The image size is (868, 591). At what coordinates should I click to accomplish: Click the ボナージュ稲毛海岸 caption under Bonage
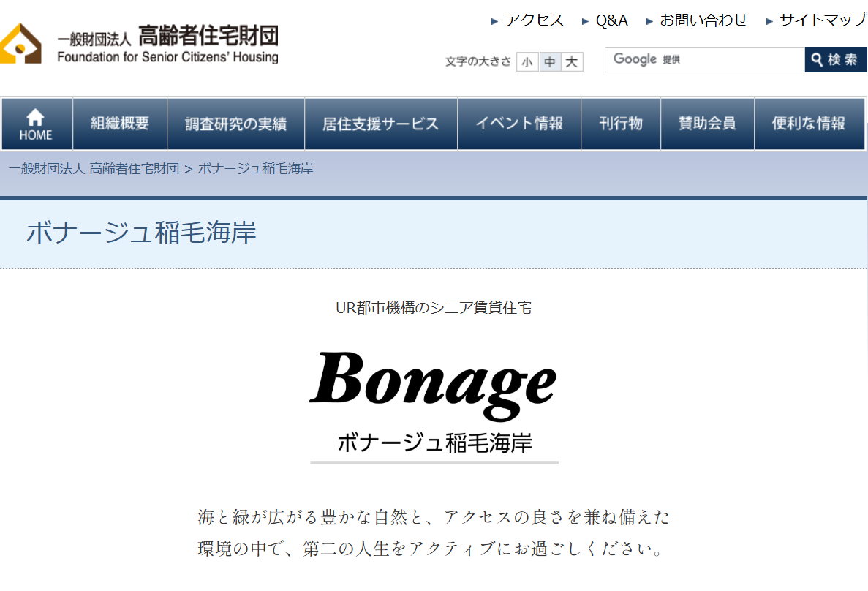point(434,443)
